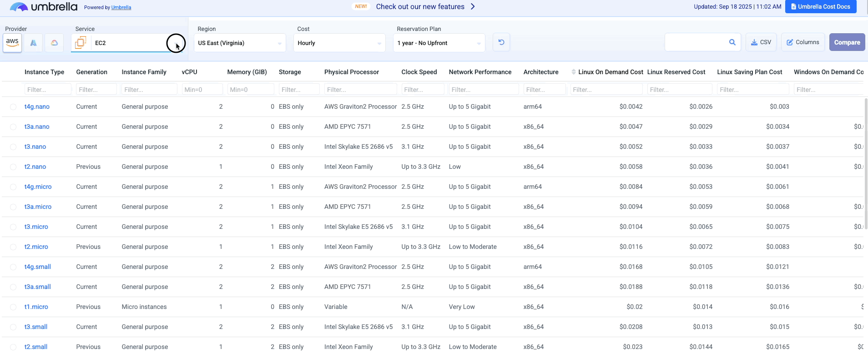Focus the Storage filter field
Image resolution: width=868 pixels, height=354 pixels.
299,90
